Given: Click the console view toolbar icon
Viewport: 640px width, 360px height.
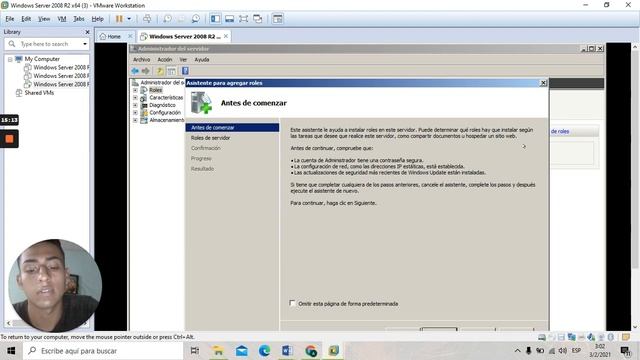Looking at the screenshot, I should 278,19.
